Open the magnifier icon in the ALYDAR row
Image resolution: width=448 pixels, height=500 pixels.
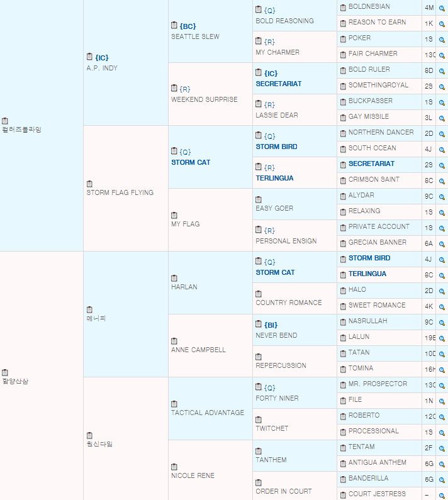pos(442,196)
